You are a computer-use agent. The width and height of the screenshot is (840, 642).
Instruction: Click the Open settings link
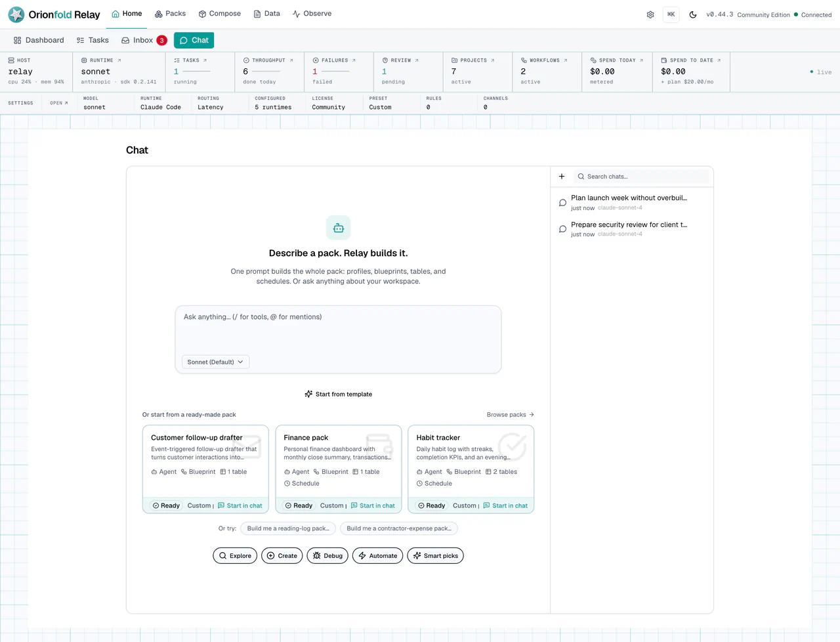(59, 103)
